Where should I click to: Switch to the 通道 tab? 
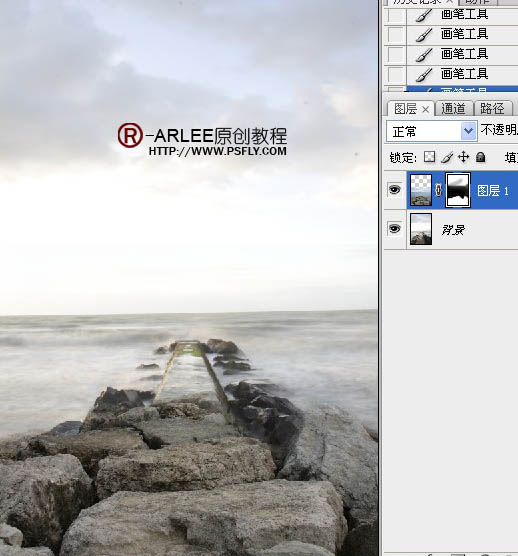coord(453,109)
